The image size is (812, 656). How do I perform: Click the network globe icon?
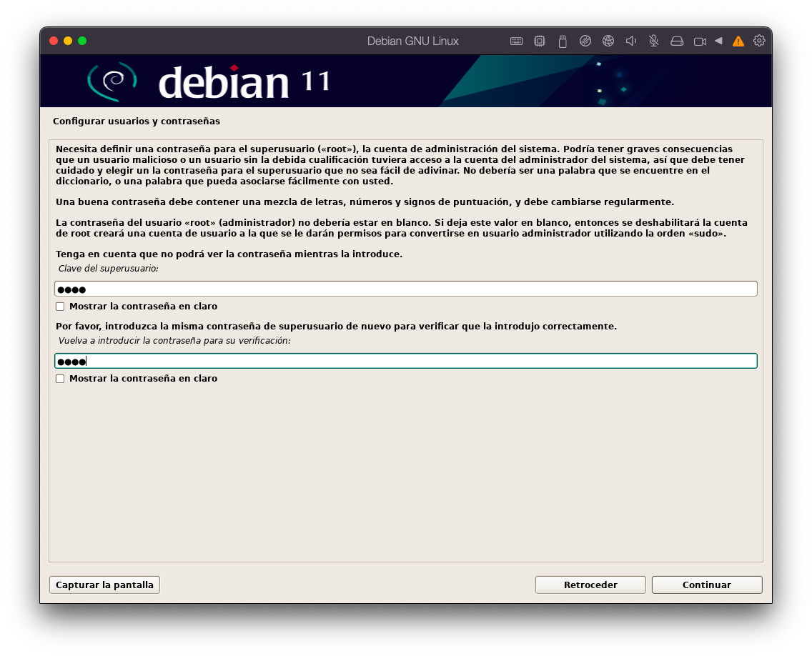click(x=608, y=41)
